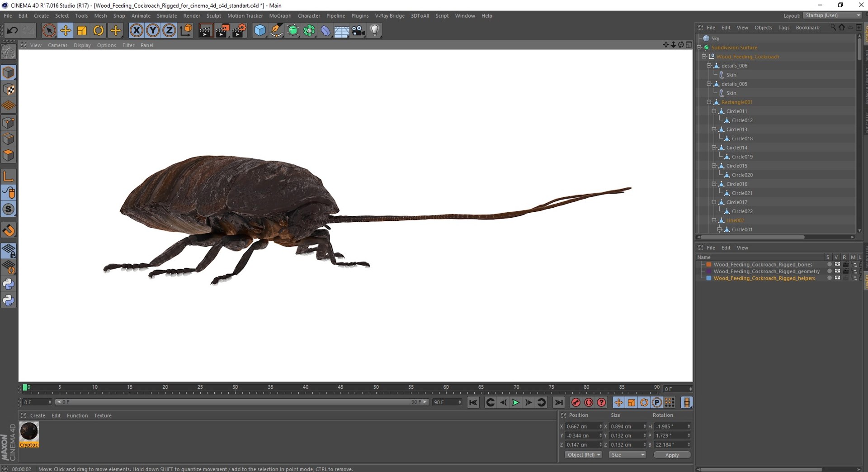
Task: Select the Live Selection tool
Action: click(49, 30)
